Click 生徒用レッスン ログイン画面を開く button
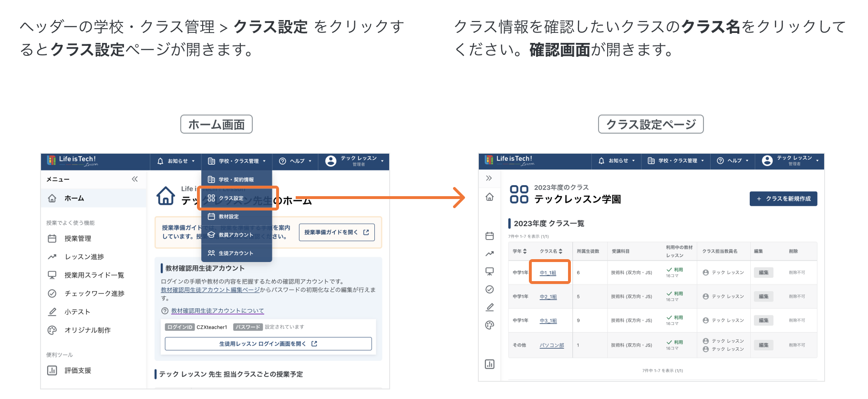868x399 pixels. click(x=268, y=344)
